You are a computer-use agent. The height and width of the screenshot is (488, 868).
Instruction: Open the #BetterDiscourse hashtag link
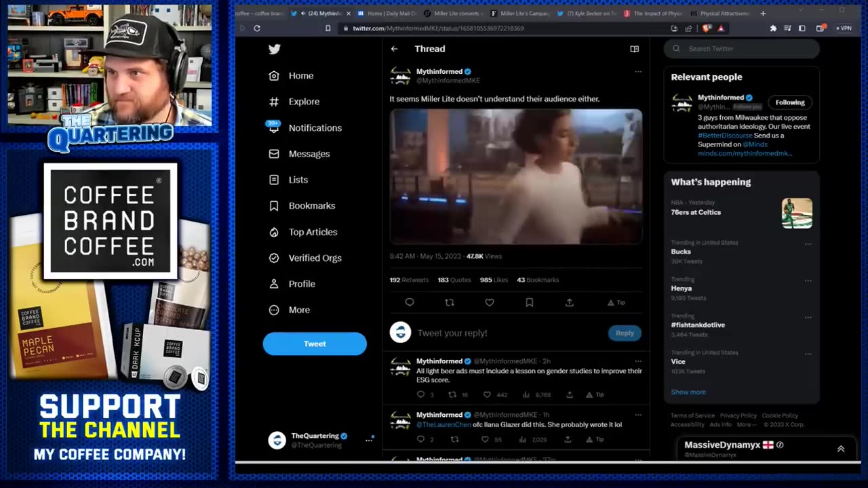(725, 136)
